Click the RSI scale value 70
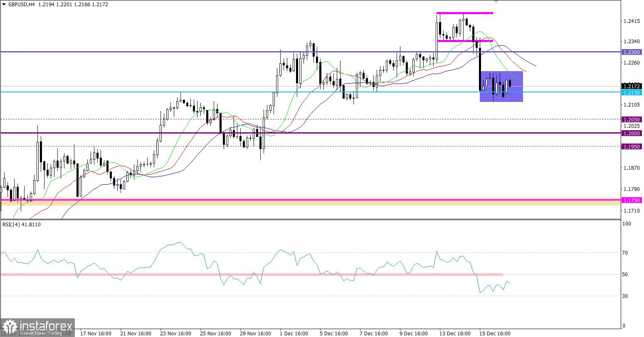Screen dimensions: 644x337 click(626, 253)
